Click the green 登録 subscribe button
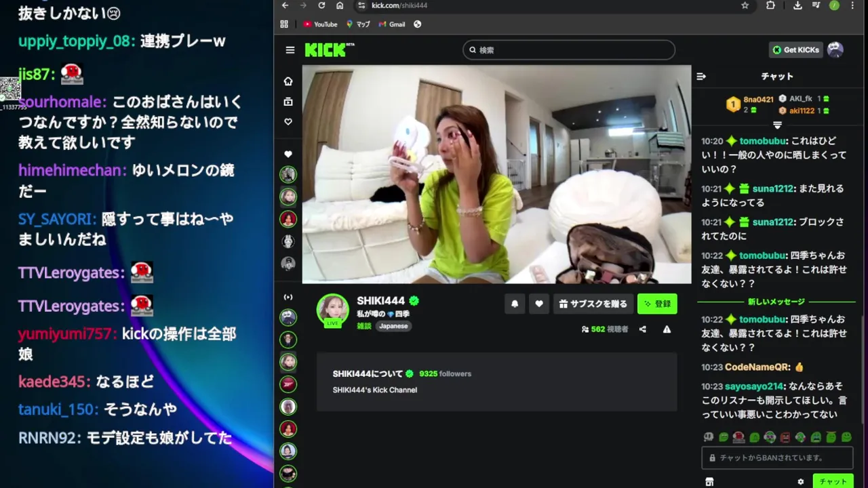 (x=657, y=304)
